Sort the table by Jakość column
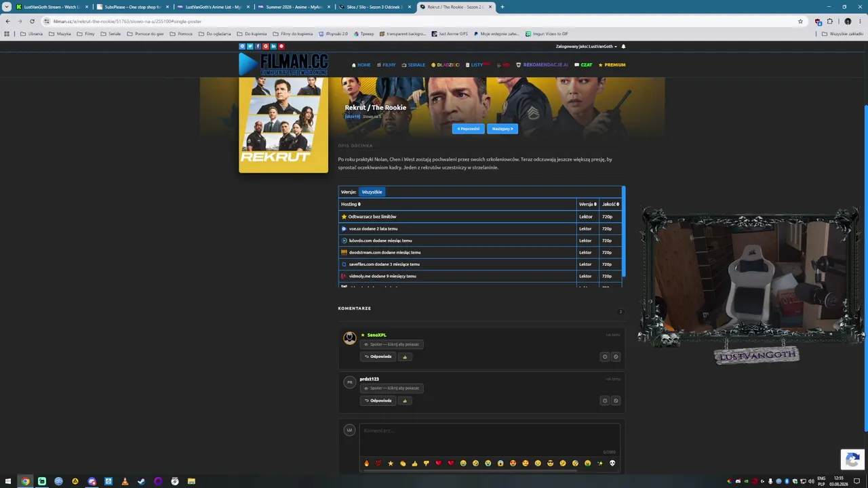The image size is (868, 488). coord(610,204)
